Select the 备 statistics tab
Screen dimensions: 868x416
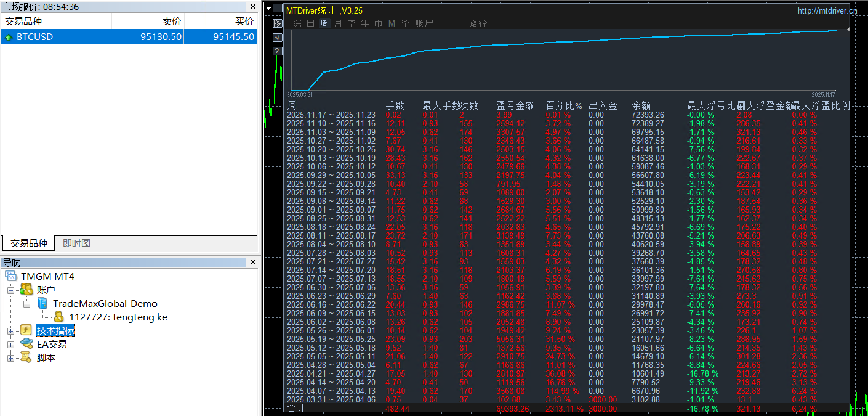405,23
